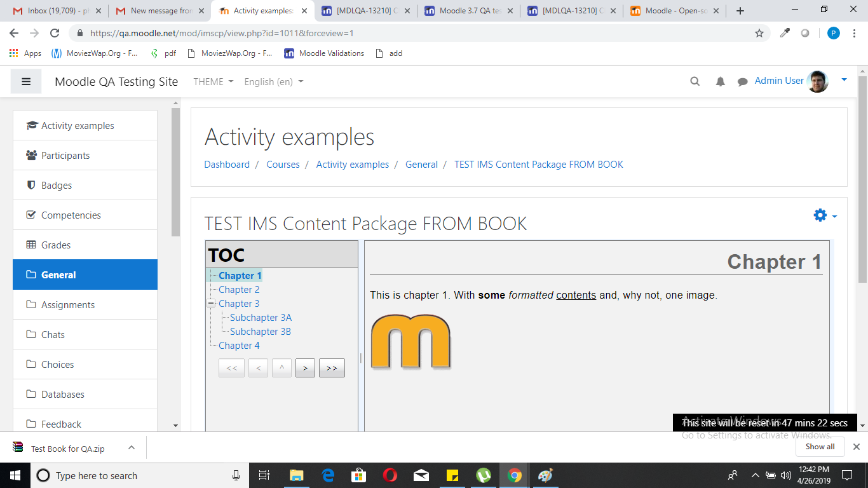Open Sticky Notes from taskbar
The height and width of the screenshot is (488, 868).
coord(452,475)
